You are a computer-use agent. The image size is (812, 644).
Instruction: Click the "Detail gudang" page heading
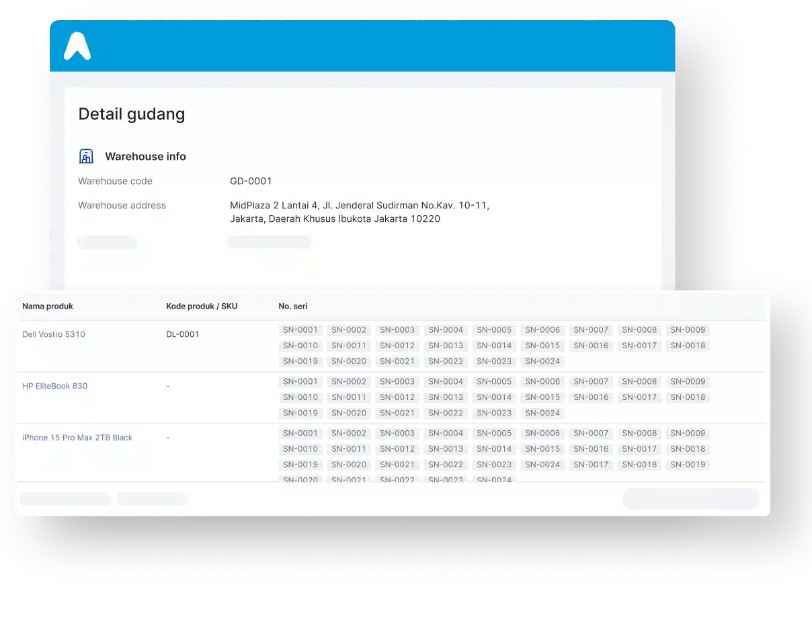pos(132,114)
